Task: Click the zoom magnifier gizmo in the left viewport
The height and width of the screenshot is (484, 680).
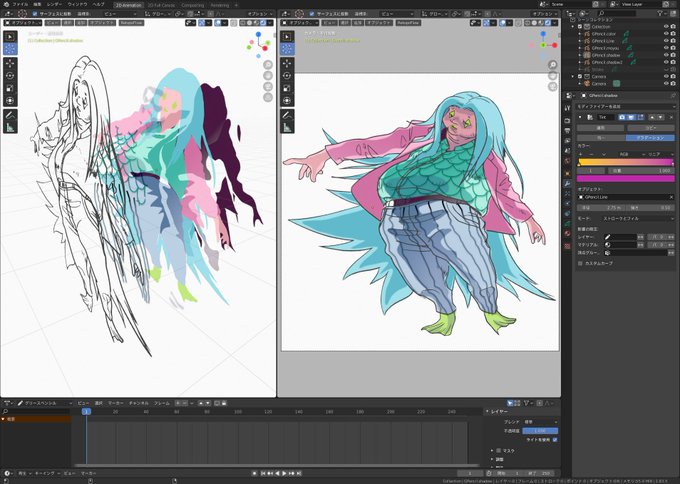Action: (268, 65)
